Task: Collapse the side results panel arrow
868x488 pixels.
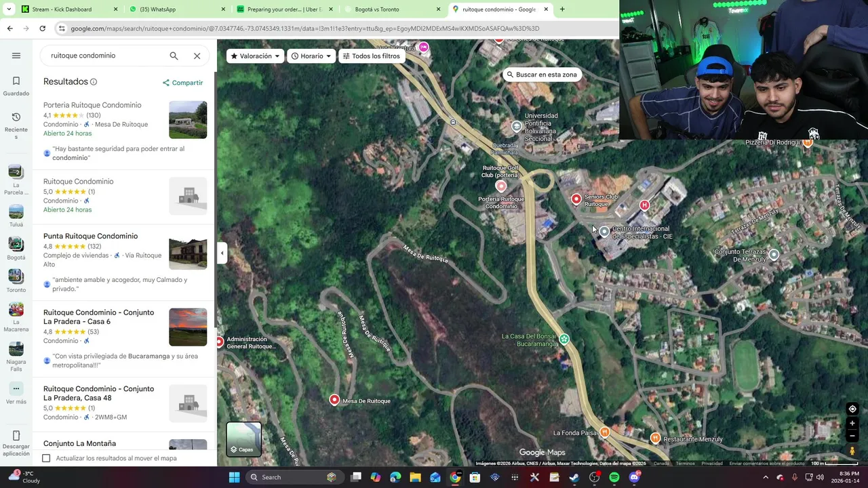Action: pos(222,253)
